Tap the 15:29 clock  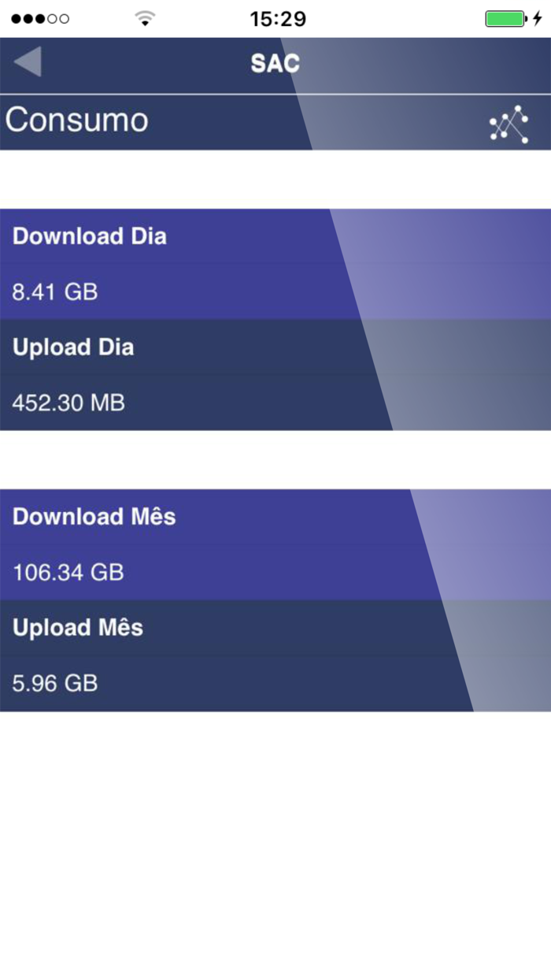[278, 18]
